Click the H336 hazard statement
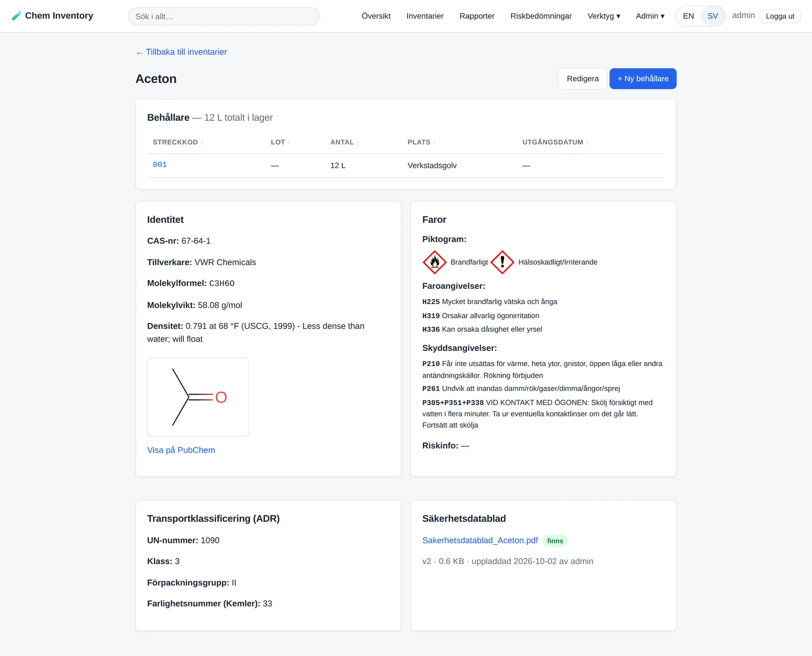The width and height of the screenshot is (812, 656). click(x=482, y=329)
